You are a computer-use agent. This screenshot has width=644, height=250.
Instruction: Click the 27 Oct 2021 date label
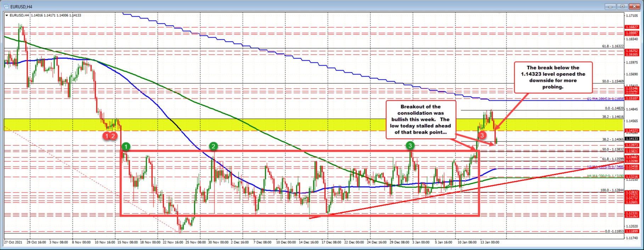point(12,242)
